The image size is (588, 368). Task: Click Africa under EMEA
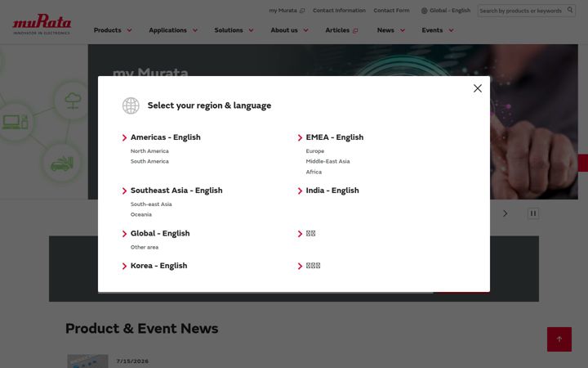314,172
